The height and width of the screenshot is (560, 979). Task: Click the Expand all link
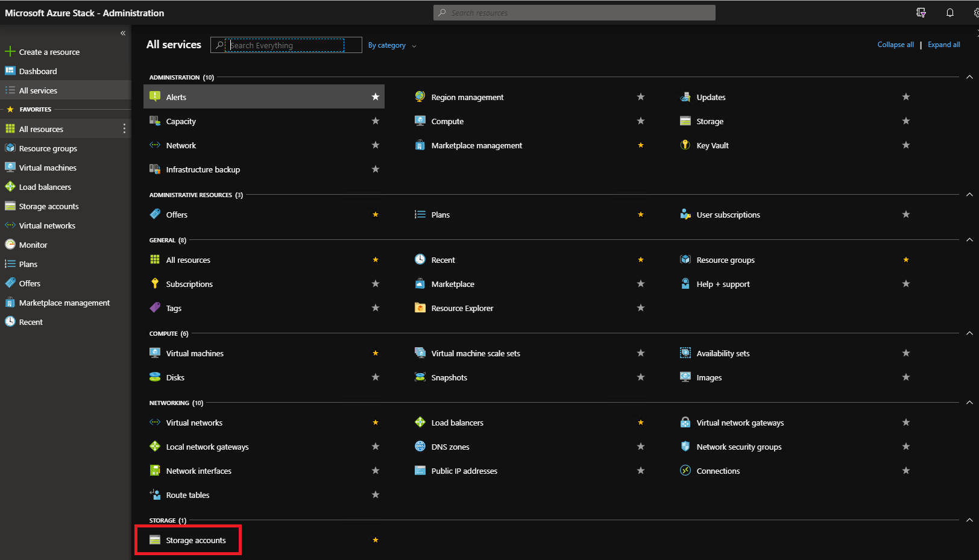click(x=943, y=44)
